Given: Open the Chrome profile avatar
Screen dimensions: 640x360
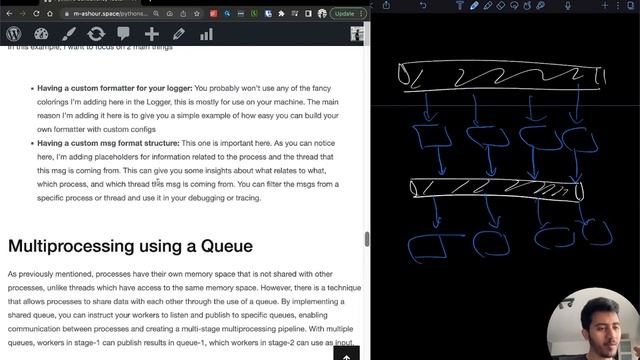Looking at the screenshot, I should point(322,13).
